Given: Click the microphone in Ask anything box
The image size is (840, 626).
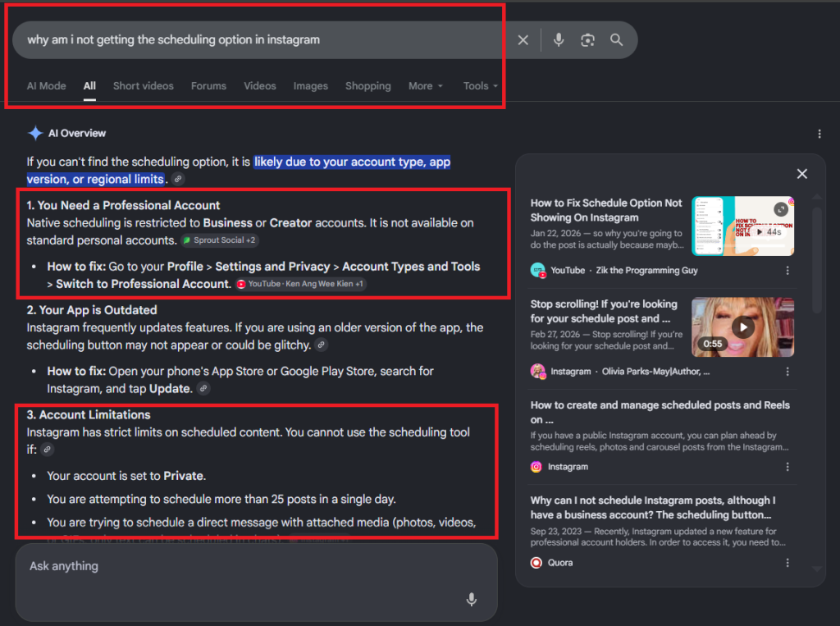Looking at the screenshot, I should tap(472, 599).
